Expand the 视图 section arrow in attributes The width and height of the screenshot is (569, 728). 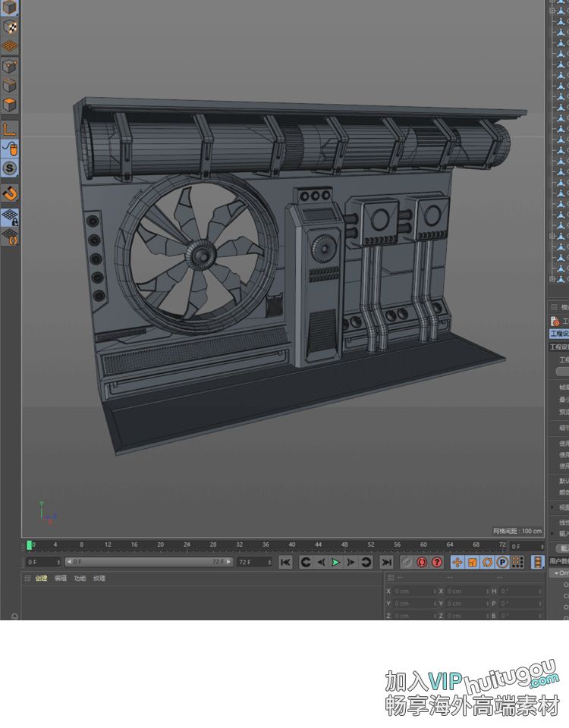tap(552, 507)
